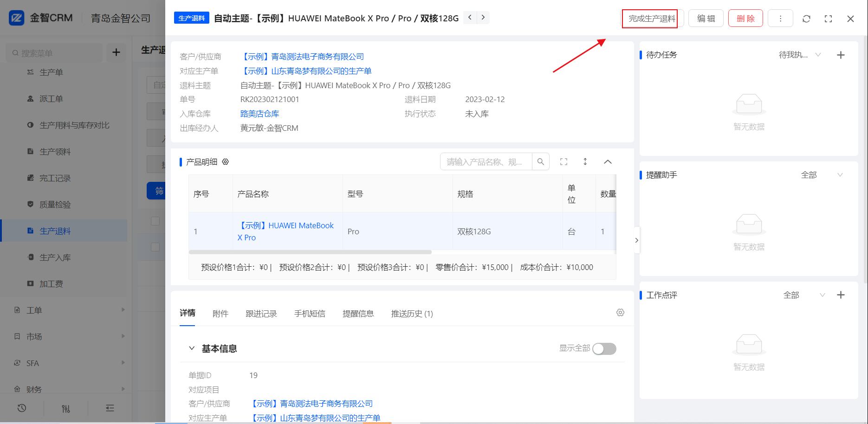The width and height of the screenshot is (868, 424).
Task: Toggle the 显示全部 switch
Action: 604,348
